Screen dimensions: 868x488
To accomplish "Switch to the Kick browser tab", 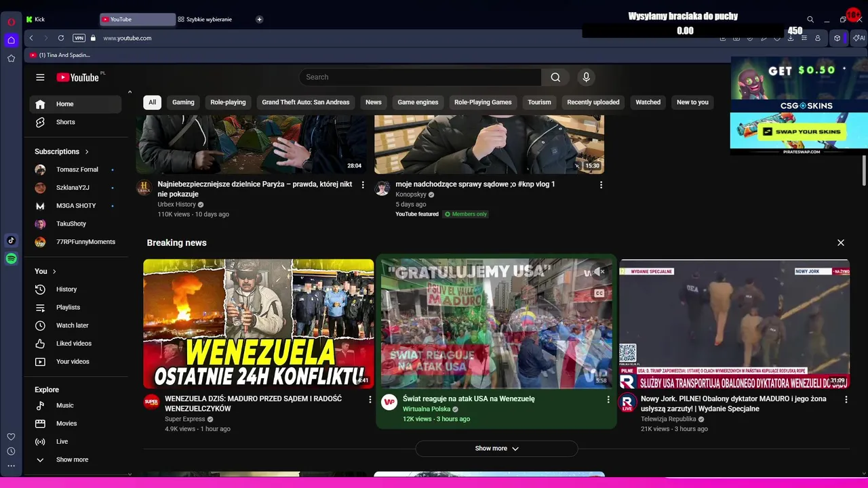I will (60, 20).
